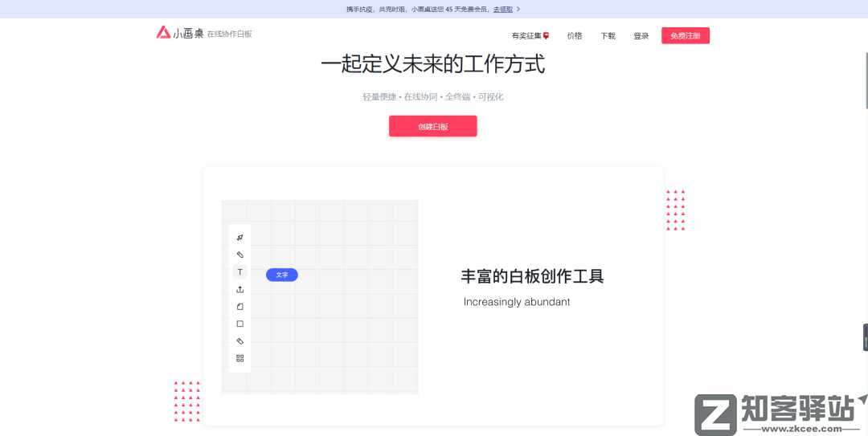Click the 小画桌 logo
This screenshot has height=436, width=868.
tap(180, 33)
